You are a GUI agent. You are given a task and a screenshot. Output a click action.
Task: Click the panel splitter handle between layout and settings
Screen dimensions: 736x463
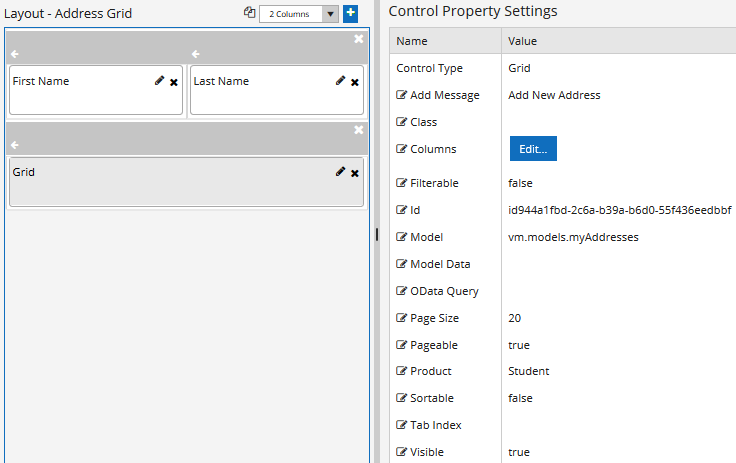(377, 234)
